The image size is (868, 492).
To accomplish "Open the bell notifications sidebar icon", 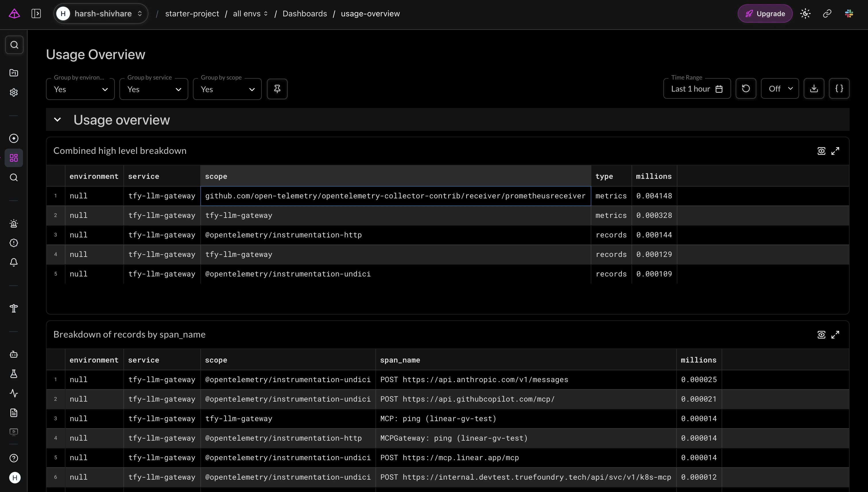I will tap(14, 263).
